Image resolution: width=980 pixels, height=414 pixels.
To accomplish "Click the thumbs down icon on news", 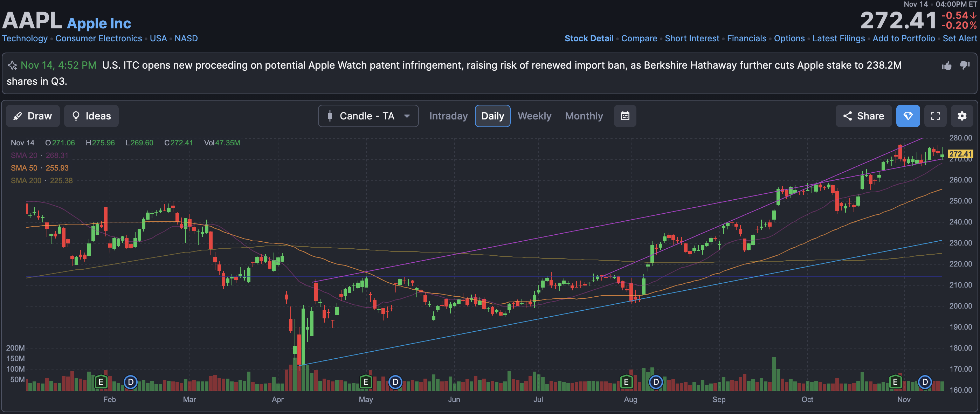I will tap(965, 65).
